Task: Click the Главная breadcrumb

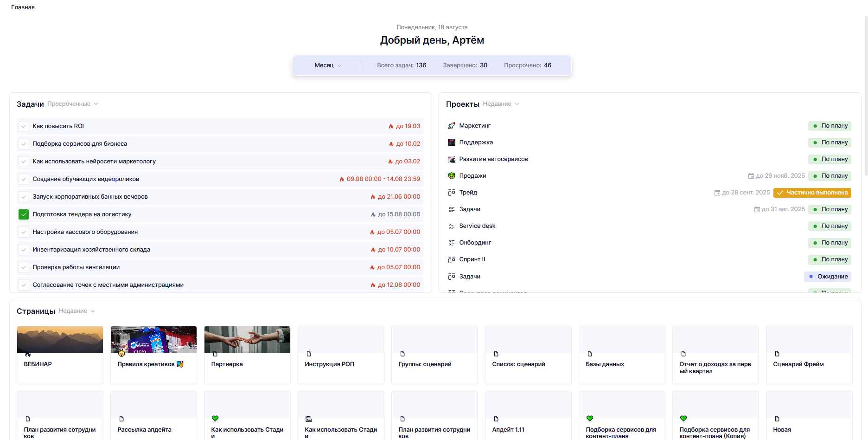Action: tap(23, 7)
